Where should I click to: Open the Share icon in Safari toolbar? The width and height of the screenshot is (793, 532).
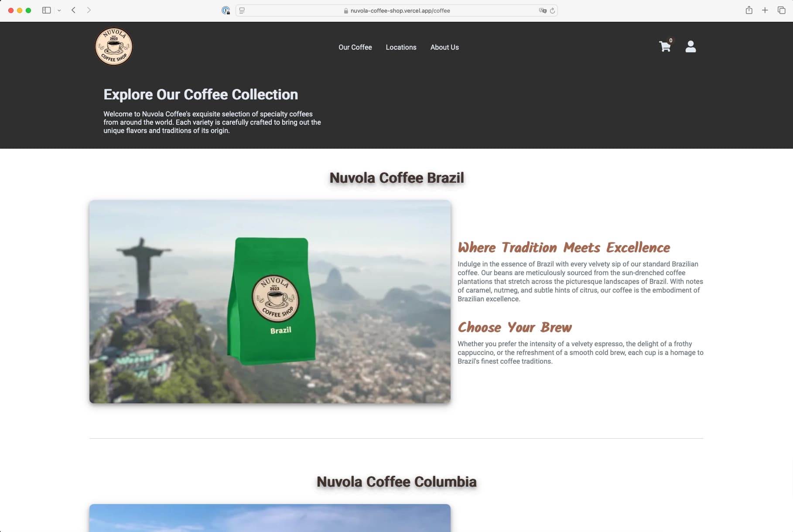(x=749, y=10)
